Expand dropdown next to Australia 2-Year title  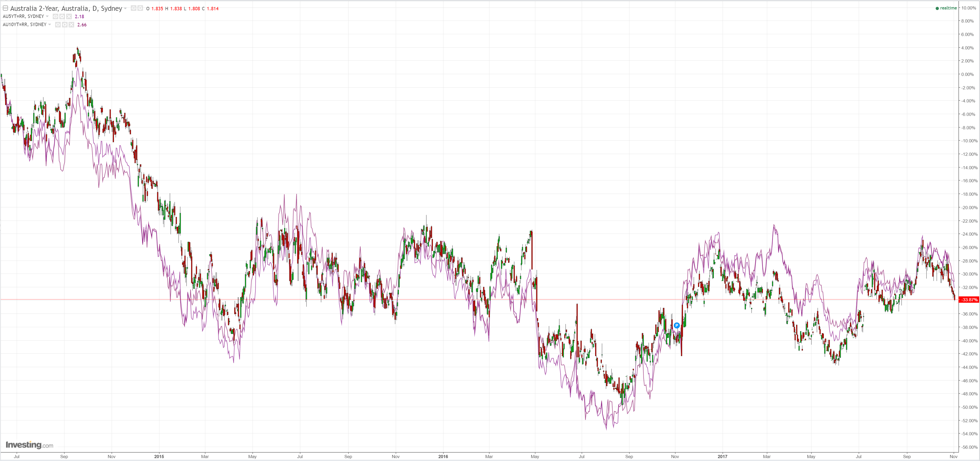pos(125,8)
